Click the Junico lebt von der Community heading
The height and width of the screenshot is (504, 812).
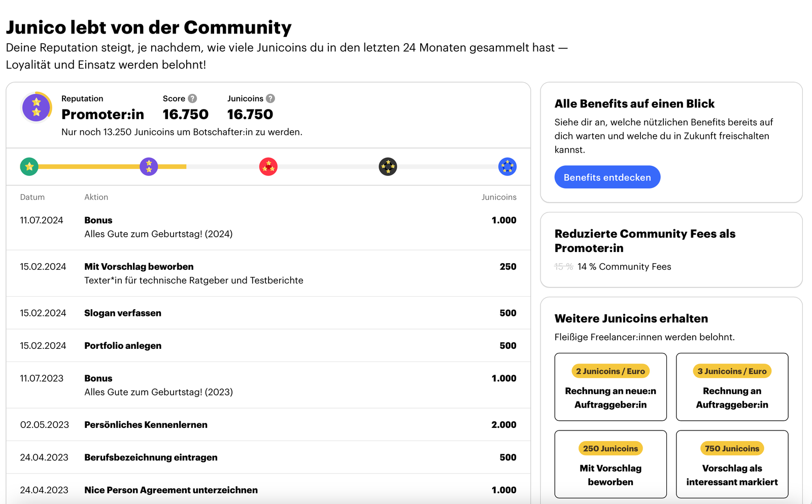(x=149, y=27)
